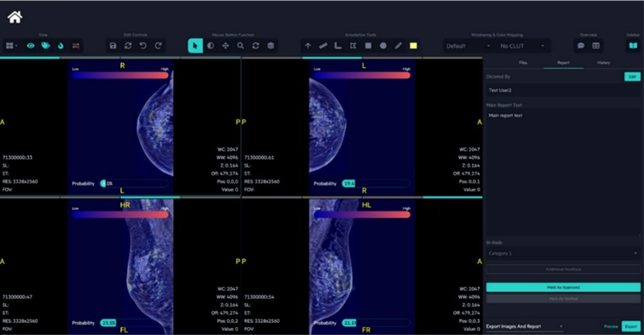The image size is (644, 335).
Task: Open the Default windowing preset dropdown
Action: (x=468, y=46)
